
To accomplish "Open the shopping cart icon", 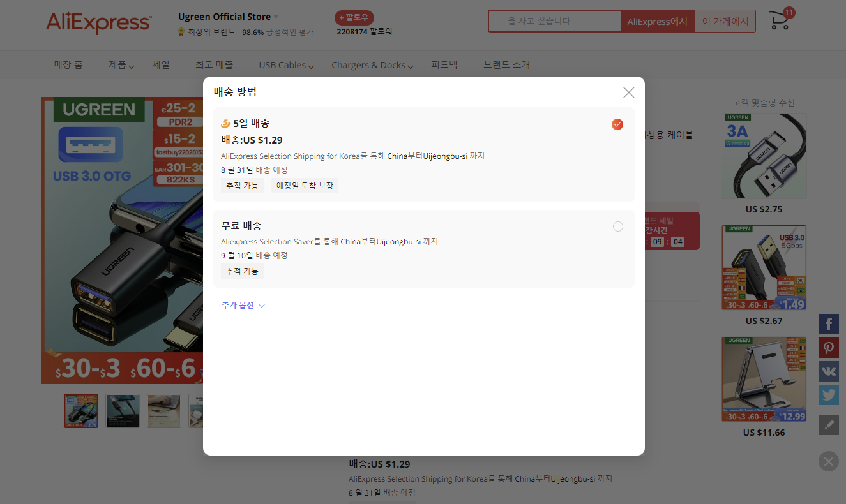I will click(779, 21).
